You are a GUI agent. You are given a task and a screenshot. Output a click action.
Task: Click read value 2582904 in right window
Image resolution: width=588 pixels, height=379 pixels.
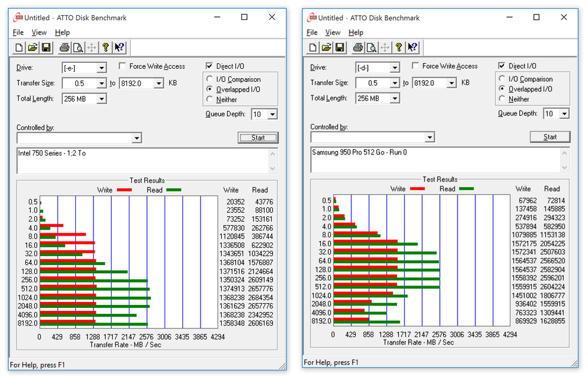553,270
